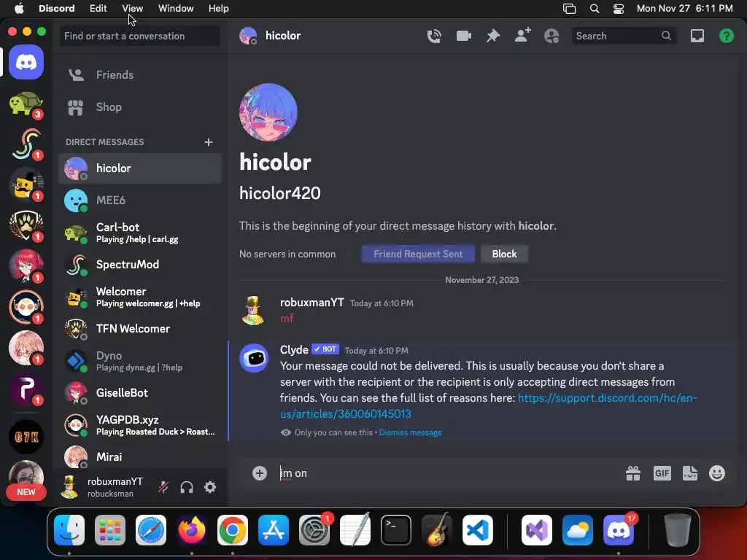The width and height of the screenshot is (747, 560).
Task: Open the SpectruMod server icon in sidebar
Action: (x=26, y=144)
